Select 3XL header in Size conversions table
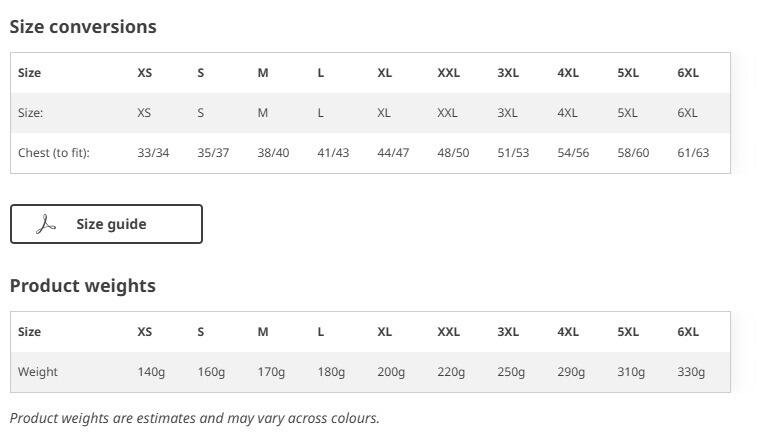Image resolution: width=773 pixels, height=439 pixels. point(508,73)
